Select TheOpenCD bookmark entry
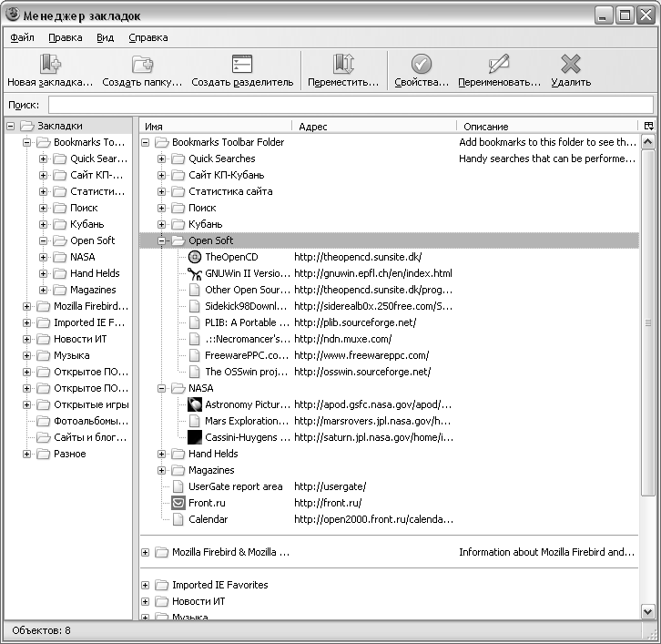The image size is (661, 644). tap(231, 257)
